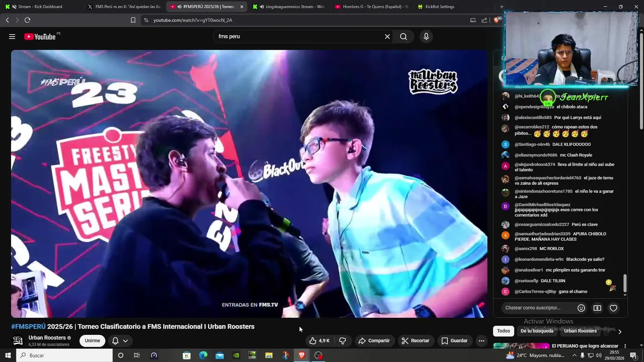Image resolution: width=644 pixels, height=362 pixels.
Task: Open a new browser tab
Action: pyautogui.click(x=502, y=7)
